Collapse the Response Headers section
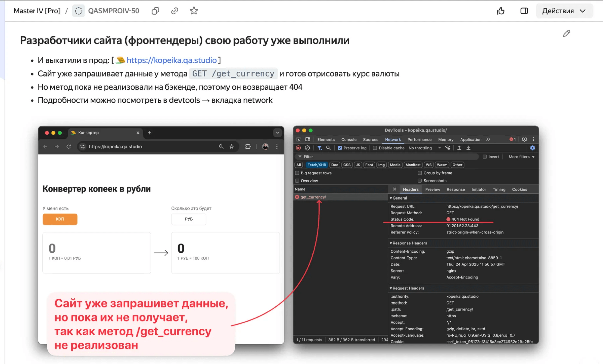Image resolution: width=603 pixels, height=364 pixels. (x=410, y=243)
